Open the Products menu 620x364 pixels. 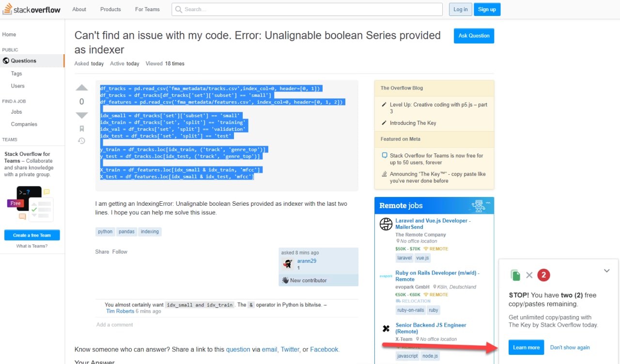click(x=110, y=9)
